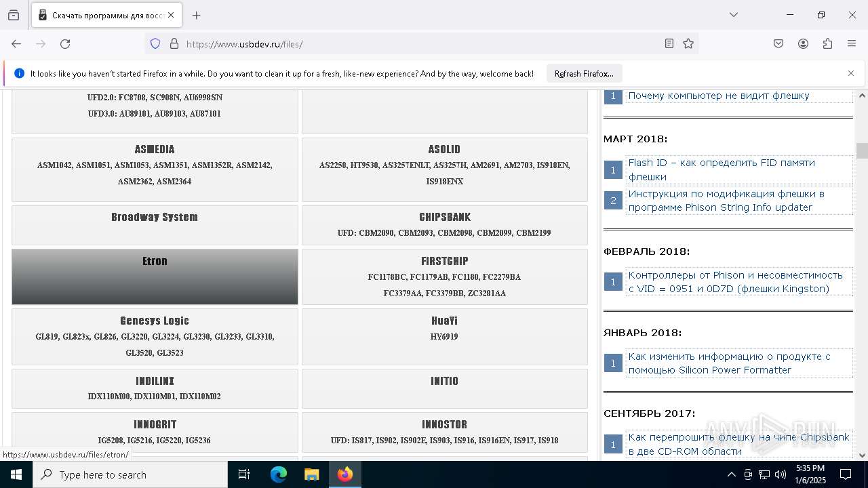Open the Firefox View icon
Viewport: 868px width, 488px height.
[x=14, y=15]
